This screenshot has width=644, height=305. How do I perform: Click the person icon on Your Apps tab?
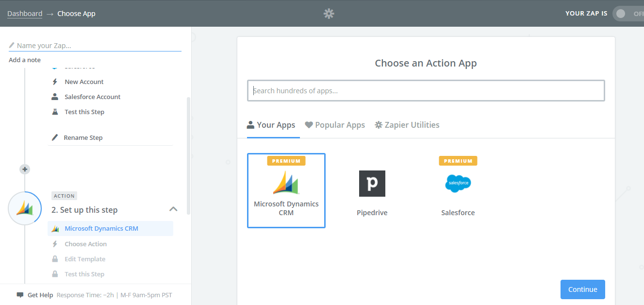coord(251,125)
